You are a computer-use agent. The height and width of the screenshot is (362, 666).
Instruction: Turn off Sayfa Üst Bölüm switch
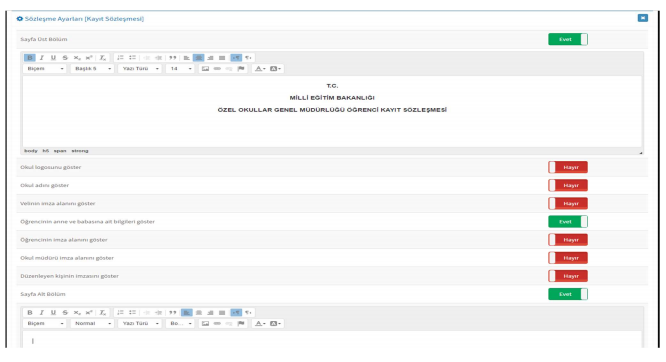click(x=568, y=40)
